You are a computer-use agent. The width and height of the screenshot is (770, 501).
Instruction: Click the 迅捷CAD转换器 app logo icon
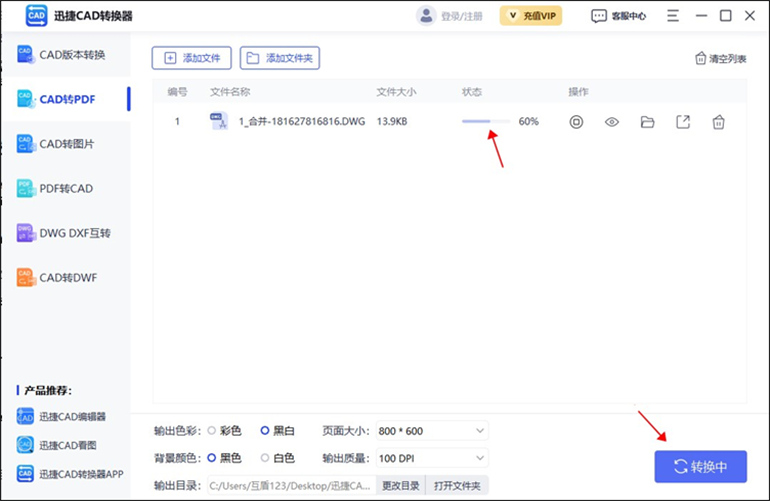click(x=36, y=16)
